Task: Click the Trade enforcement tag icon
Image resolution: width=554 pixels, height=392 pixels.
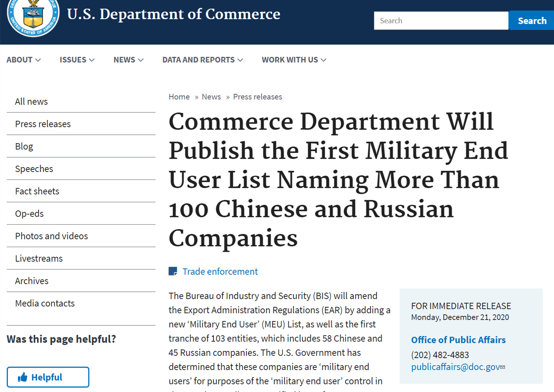Action: point(173,271)
